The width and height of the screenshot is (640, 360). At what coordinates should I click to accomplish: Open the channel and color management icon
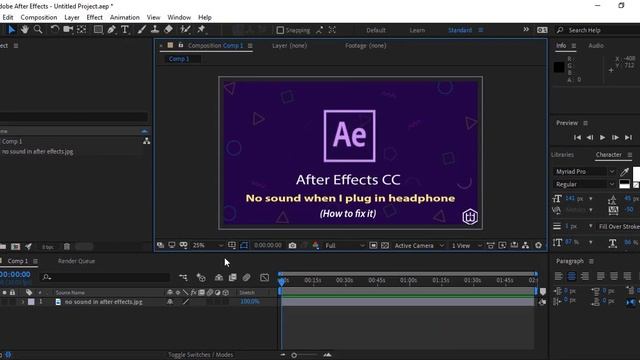tap(316, 245)
